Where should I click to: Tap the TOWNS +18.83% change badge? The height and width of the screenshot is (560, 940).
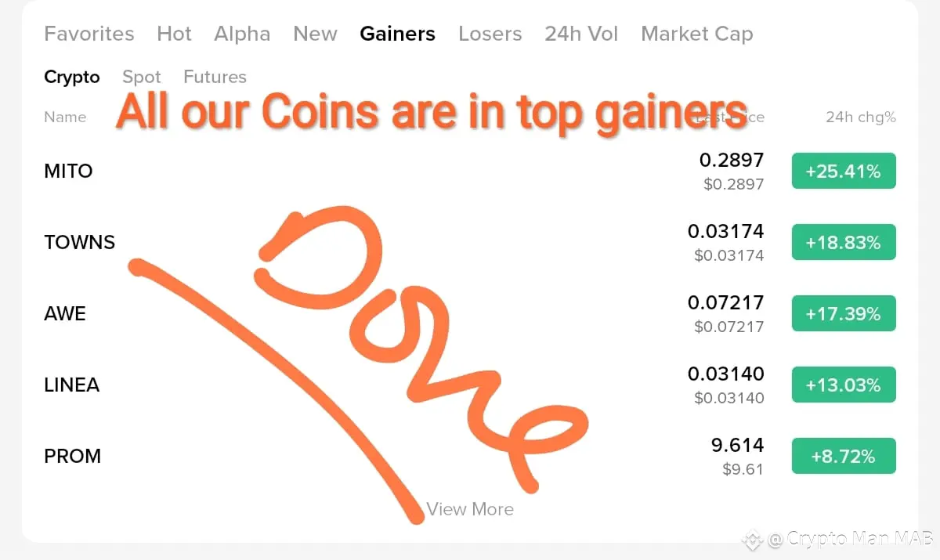tap(844, 242)
